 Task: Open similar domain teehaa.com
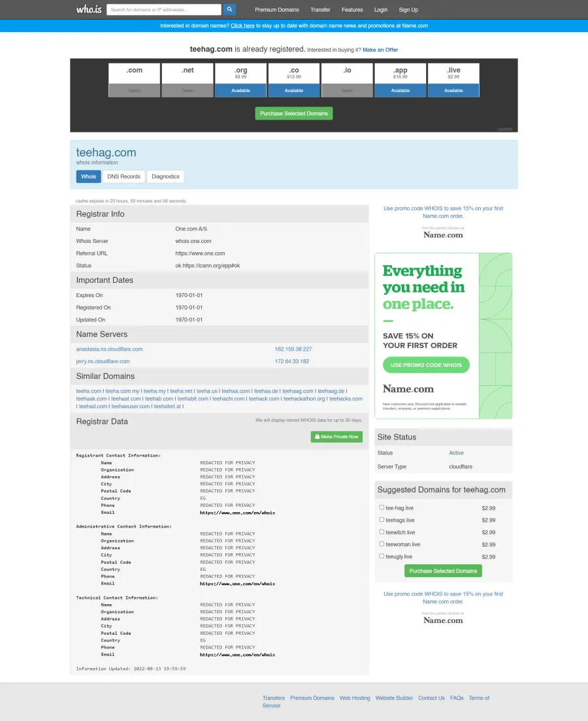236,391
